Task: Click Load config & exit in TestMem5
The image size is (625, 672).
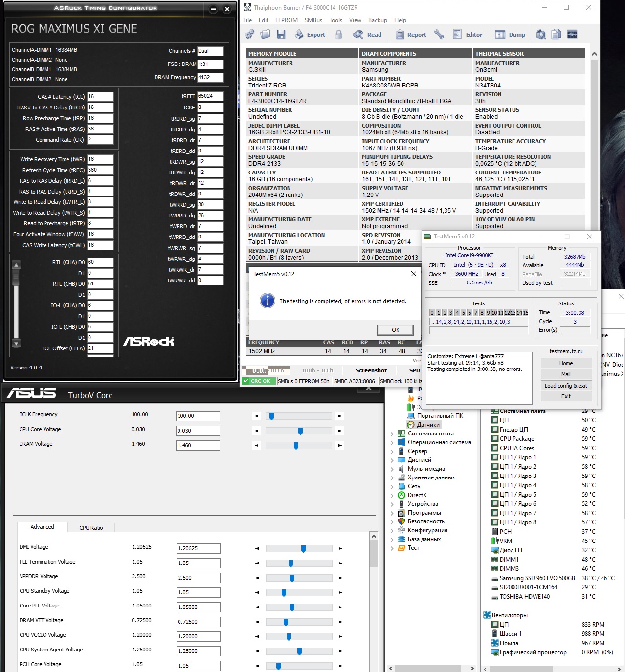Action: (x=566, y=386)
